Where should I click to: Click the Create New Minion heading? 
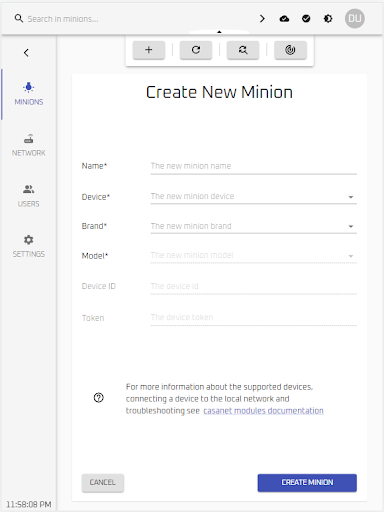point(219,92)
